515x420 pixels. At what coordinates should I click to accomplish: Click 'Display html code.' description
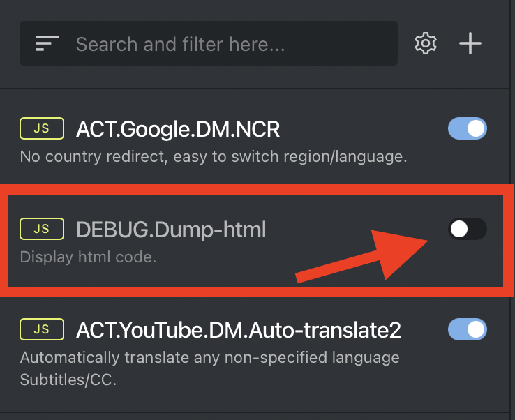tap(88, 257)
